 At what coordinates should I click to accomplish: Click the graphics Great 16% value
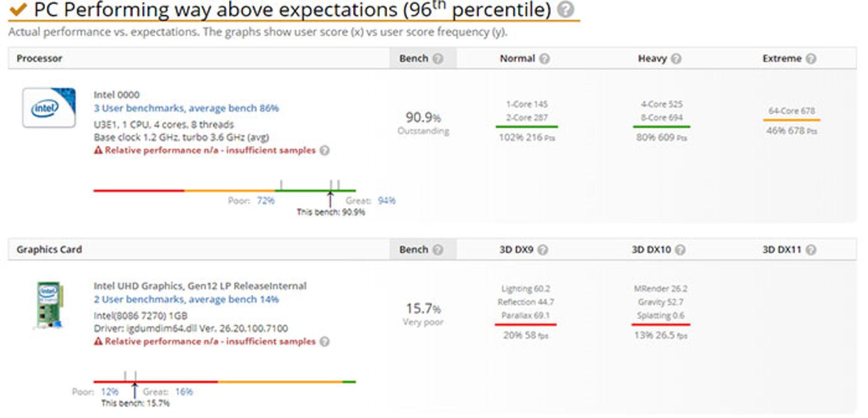coord(184,392)
